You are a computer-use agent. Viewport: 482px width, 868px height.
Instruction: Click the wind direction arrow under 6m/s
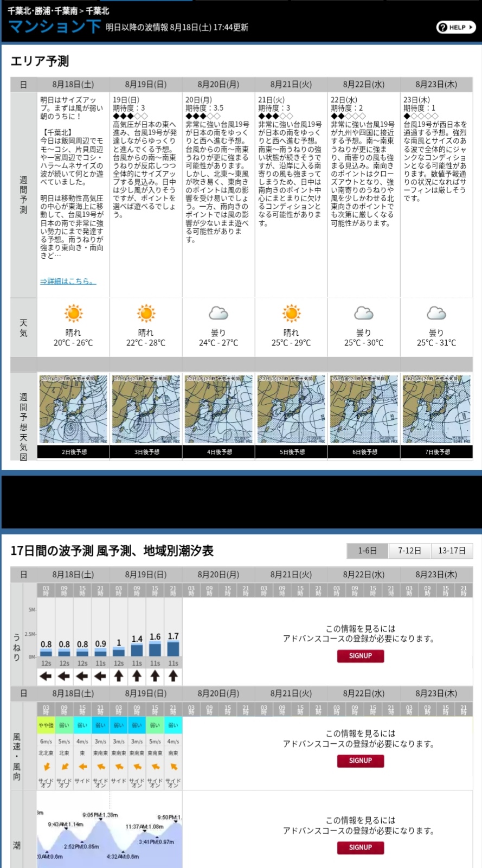pos(46,767)
